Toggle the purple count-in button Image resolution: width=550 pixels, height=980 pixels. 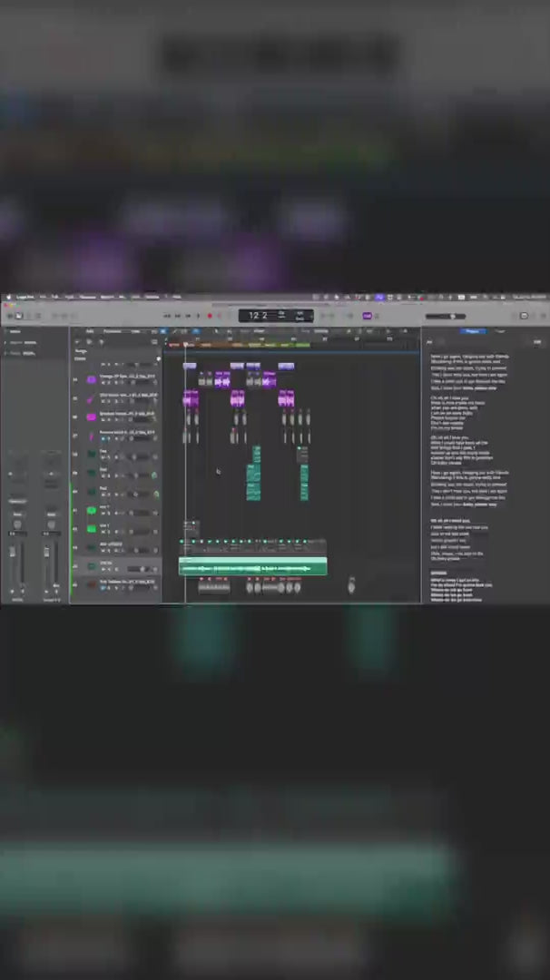367,316
